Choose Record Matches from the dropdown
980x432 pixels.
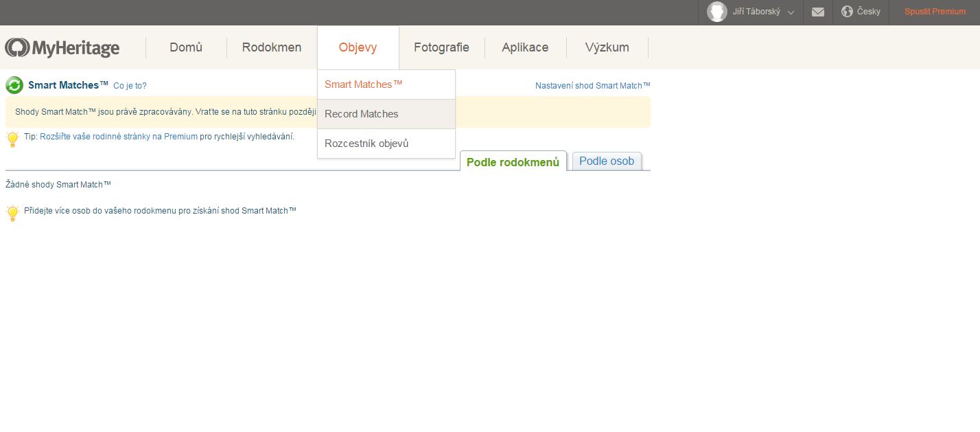point(386,114)
